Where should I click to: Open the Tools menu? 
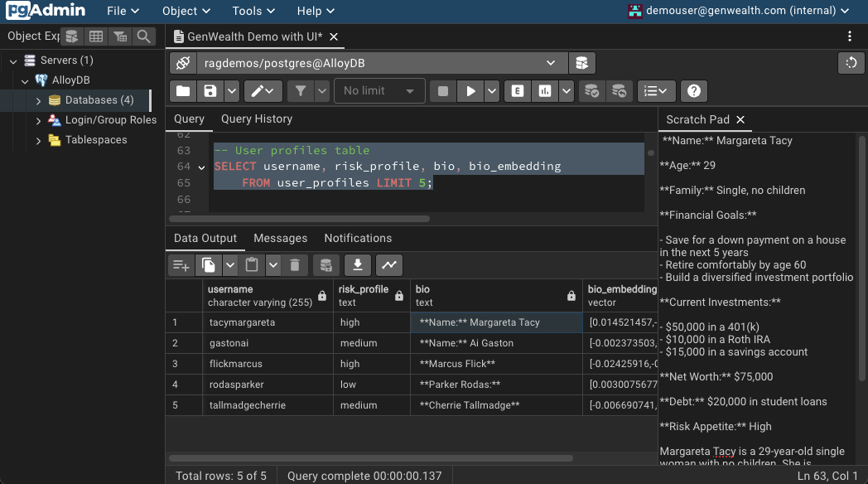click(x=253, y=11)
